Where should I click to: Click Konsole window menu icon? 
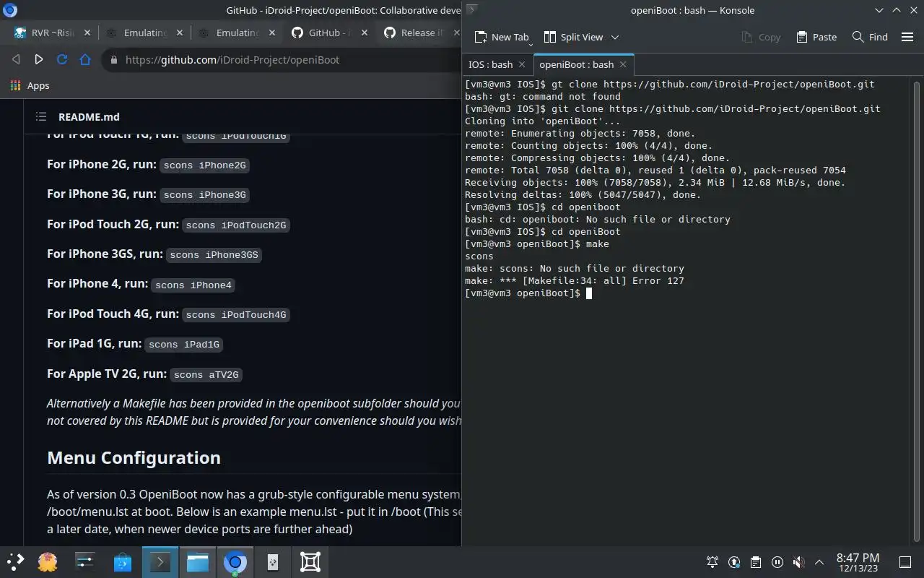coord(471,9)
